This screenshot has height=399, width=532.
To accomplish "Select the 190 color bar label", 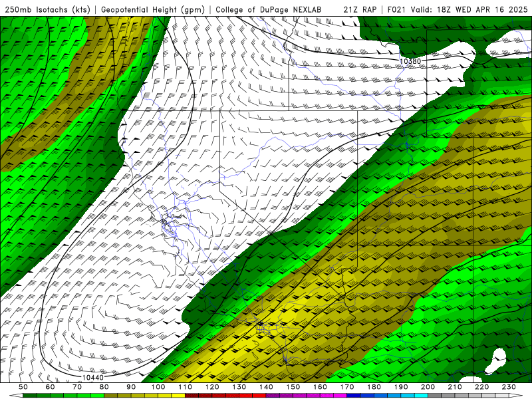I will click(401, 387).
